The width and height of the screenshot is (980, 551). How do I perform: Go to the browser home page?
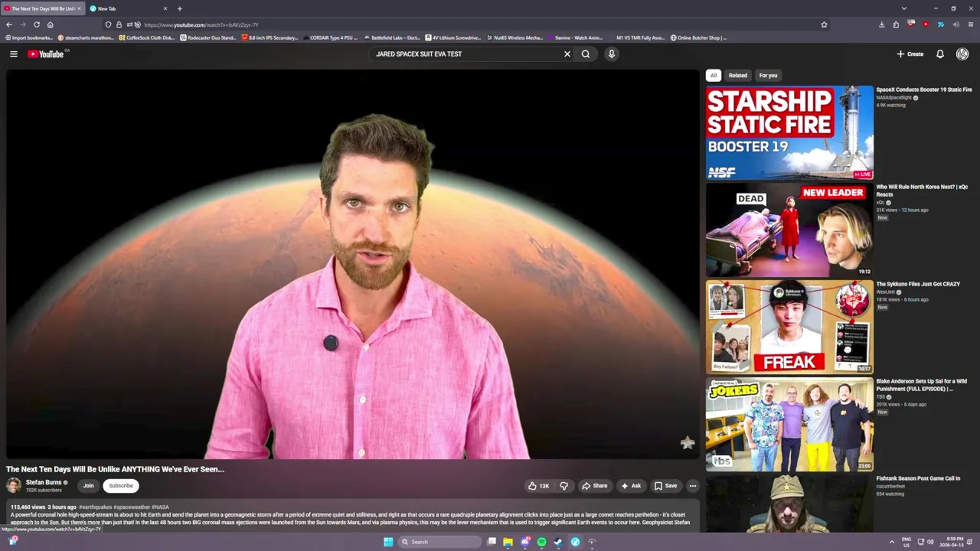pyautogui.click(x=51, y=24)
